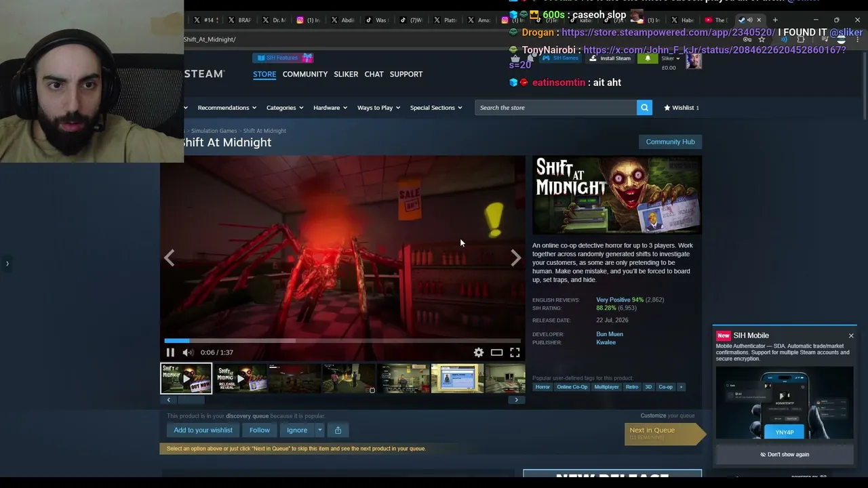The height and width of the screenshot is (488, 868).
Task: Click the blue magnifier search button
Action: (644, 108)
